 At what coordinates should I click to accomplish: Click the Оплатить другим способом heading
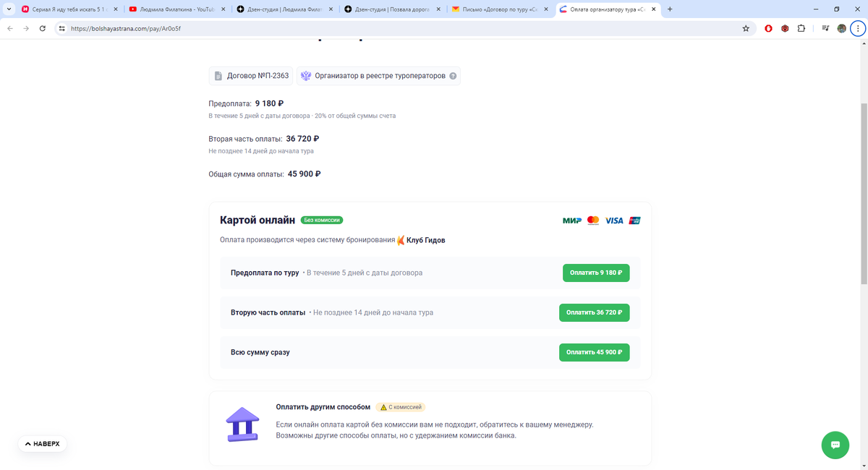pos(323,407)
